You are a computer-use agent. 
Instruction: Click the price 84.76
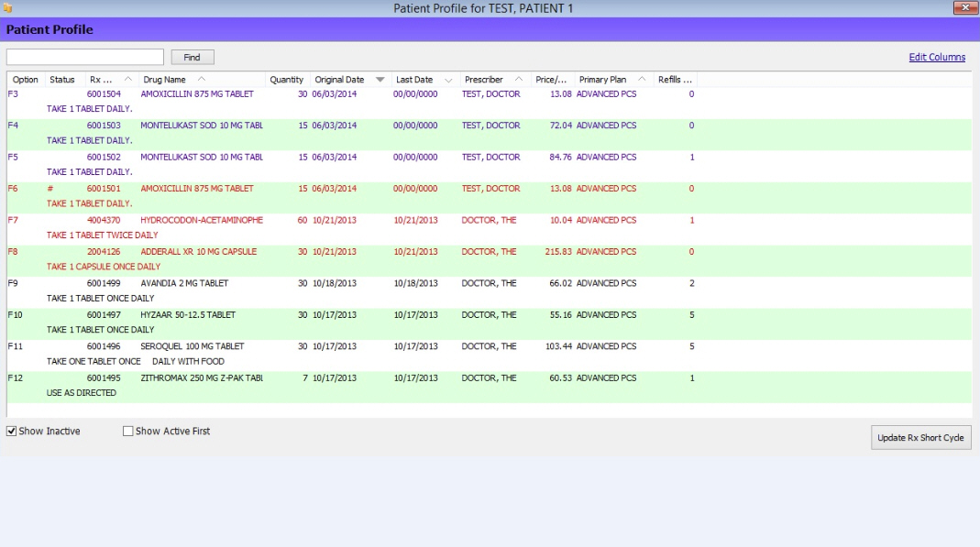tap(561, 158)
